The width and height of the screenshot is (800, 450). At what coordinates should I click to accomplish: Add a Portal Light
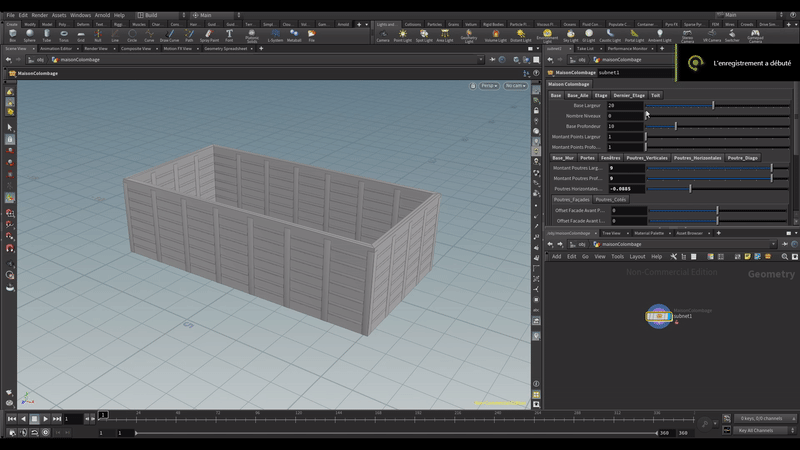(634, 35)
